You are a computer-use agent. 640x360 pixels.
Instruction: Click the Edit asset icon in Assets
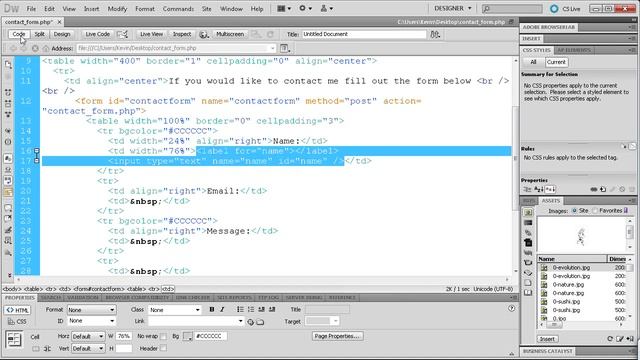(x=620, y=339)
